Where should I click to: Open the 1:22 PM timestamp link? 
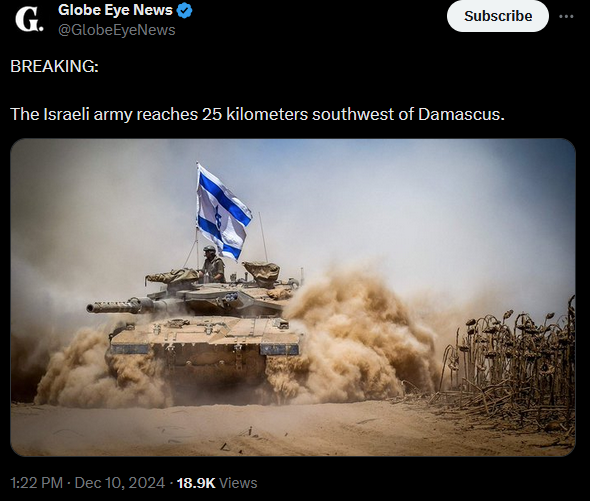36,483
